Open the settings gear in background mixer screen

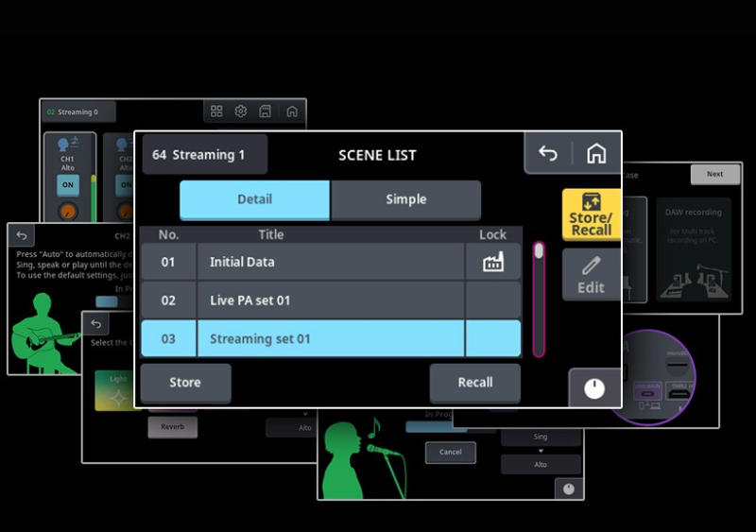coord(241,112)
